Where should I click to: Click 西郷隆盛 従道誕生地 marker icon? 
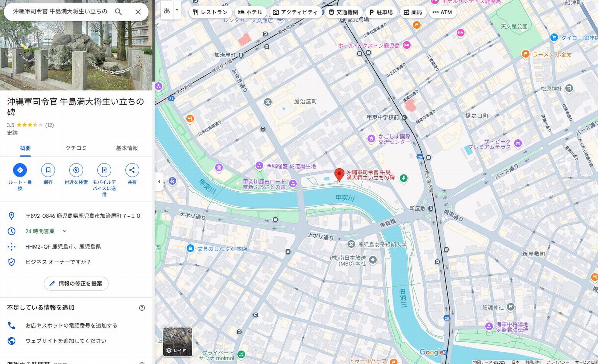click(259, 166)
